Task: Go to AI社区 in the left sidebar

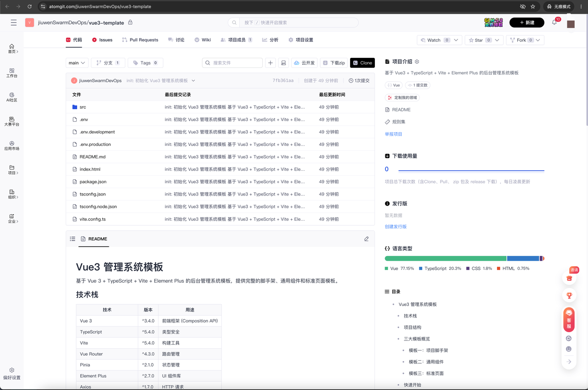Action: point(12,97)
